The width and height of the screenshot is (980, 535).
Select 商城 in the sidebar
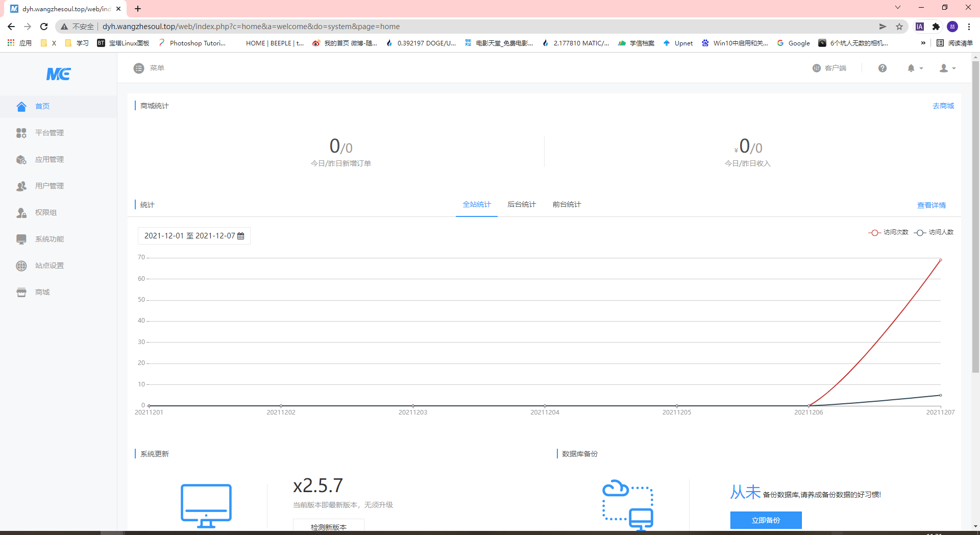point(59,292)
